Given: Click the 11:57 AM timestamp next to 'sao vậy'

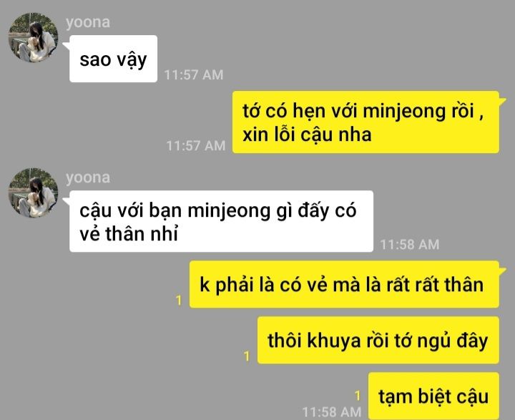Looking at the screenshot, I should click(x=194, y=75).
